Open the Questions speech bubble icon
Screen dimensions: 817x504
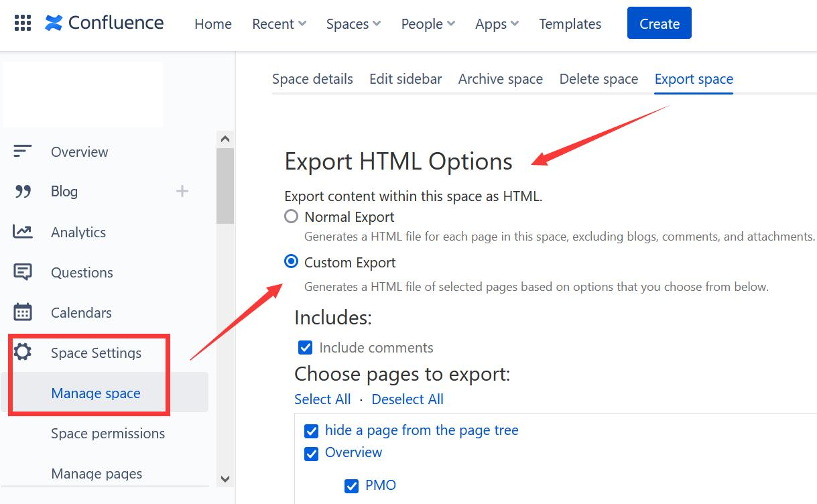pos(23,272)
